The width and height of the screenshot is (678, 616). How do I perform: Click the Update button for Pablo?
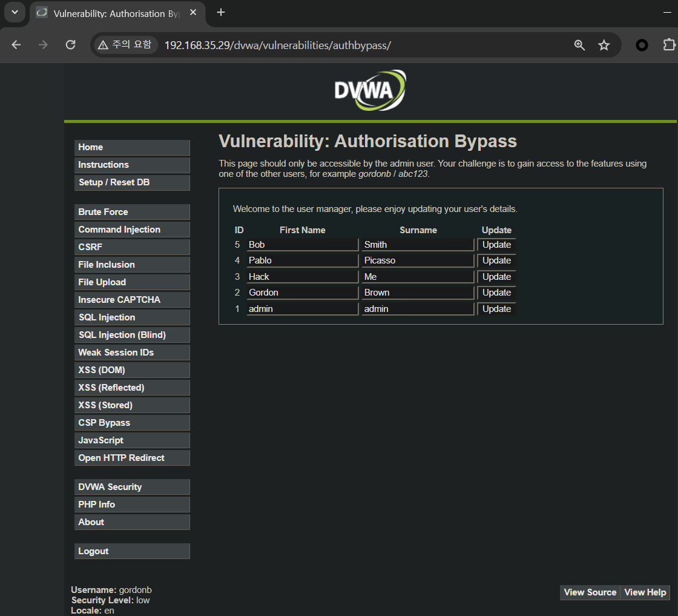[x=496, y=261]
